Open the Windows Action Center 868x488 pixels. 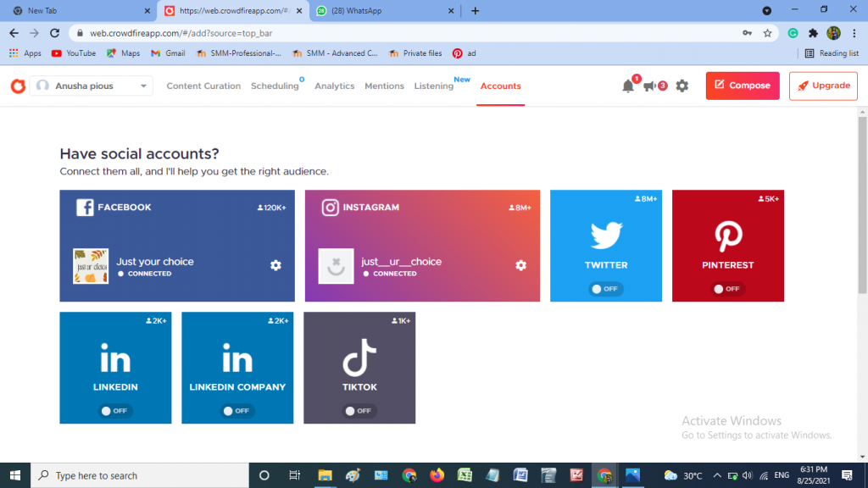click(x=847, y=475)
